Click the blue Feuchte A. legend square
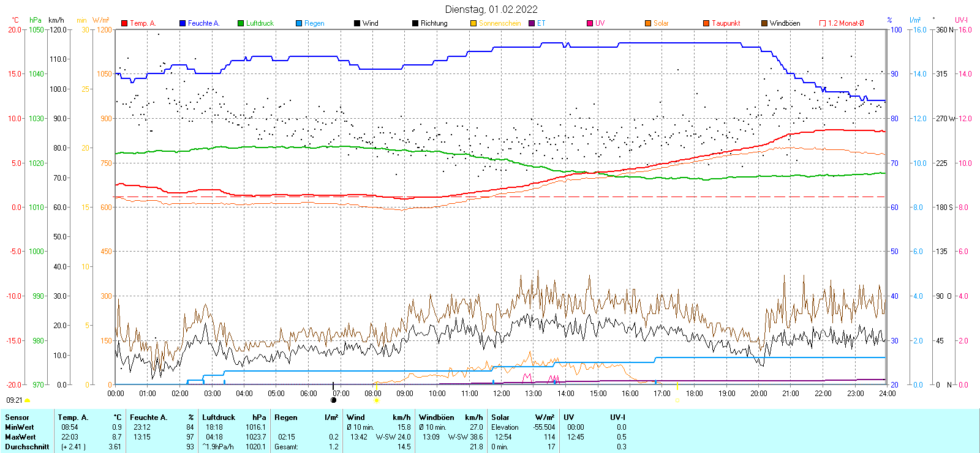This screenshot has height=453, width=980. click(x=183, y=23)
